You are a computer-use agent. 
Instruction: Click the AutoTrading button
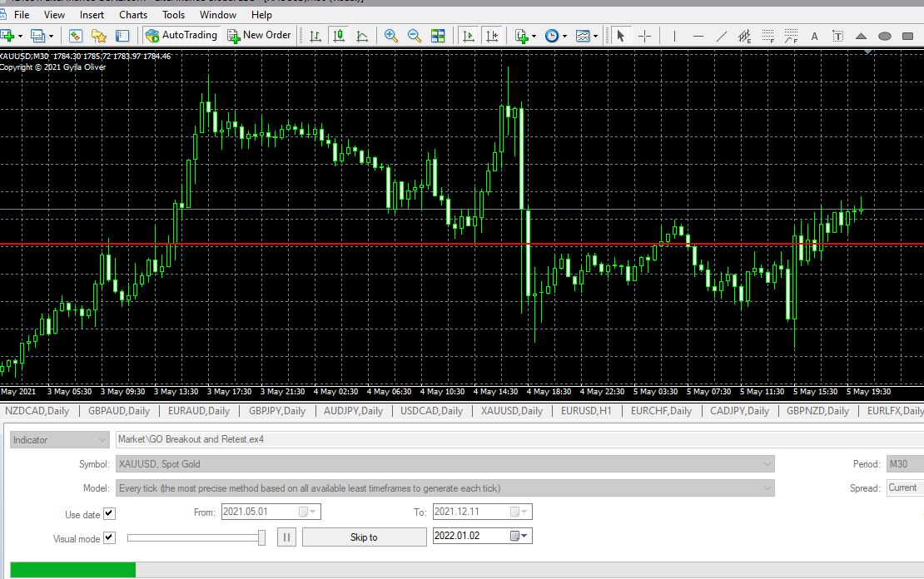(x=181, y=35)
